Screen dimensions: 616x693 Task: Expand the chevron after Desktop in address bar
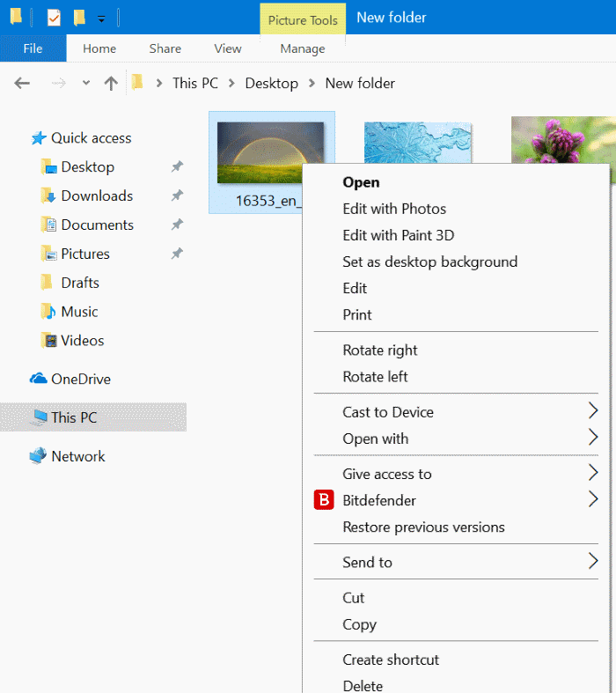(312, 83)
